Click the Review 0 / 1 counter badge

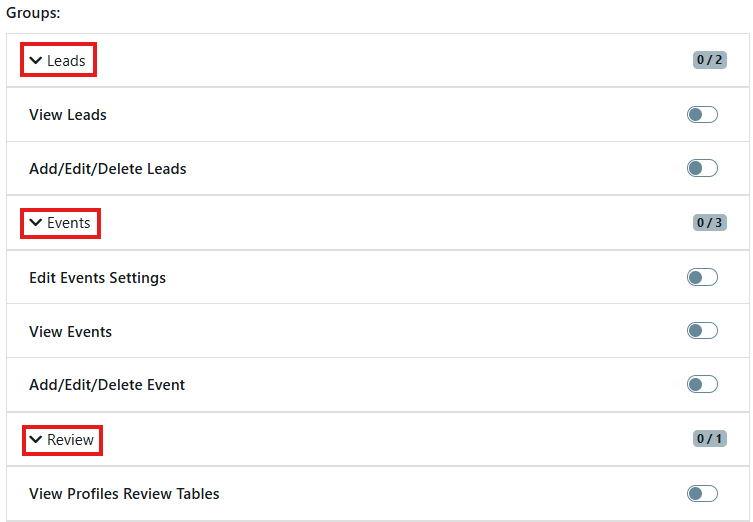click(710, 438)
